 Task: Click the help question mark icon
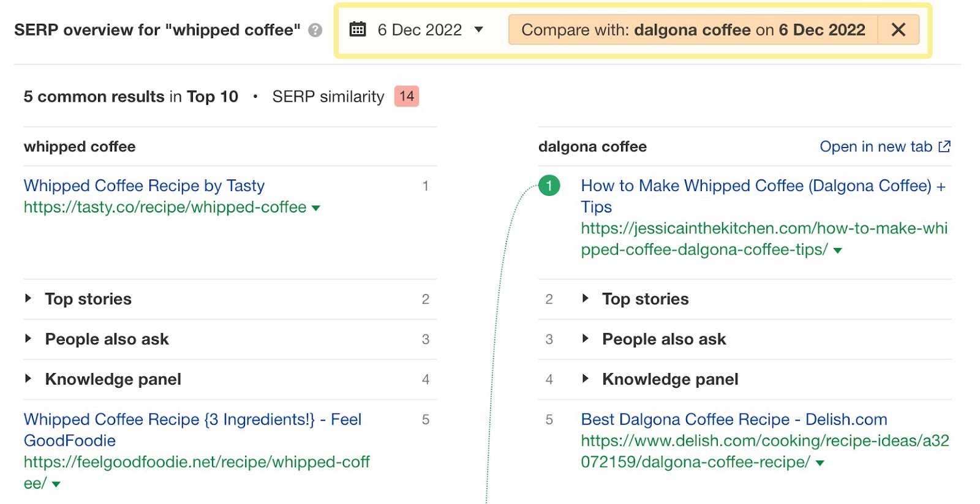(315, 30)
